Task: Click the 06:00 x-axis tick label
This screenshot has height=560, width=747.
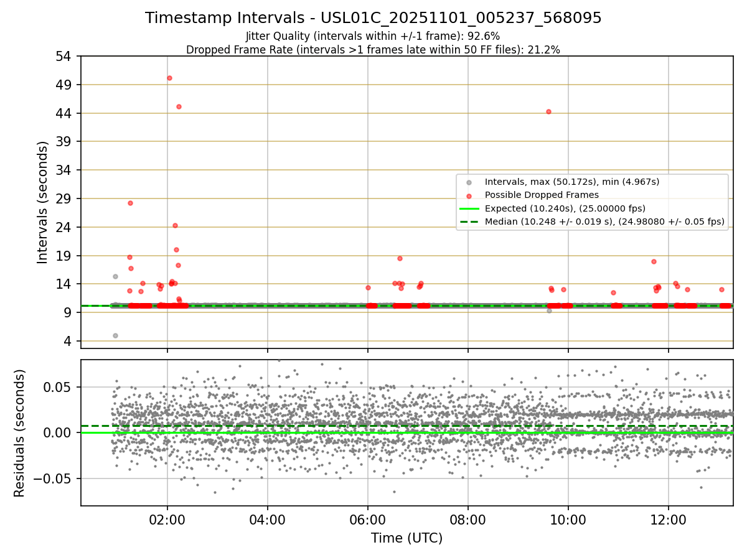Action: (x=368, y=519)
